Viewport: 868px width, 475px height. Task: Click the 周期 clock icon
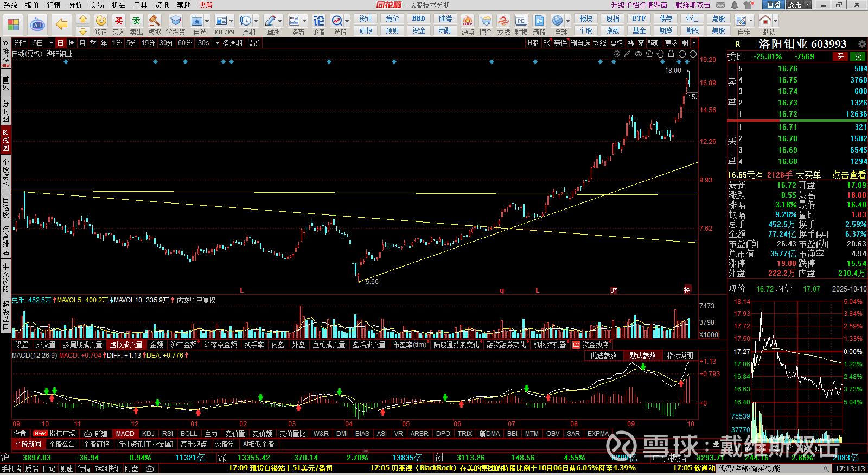246,21
